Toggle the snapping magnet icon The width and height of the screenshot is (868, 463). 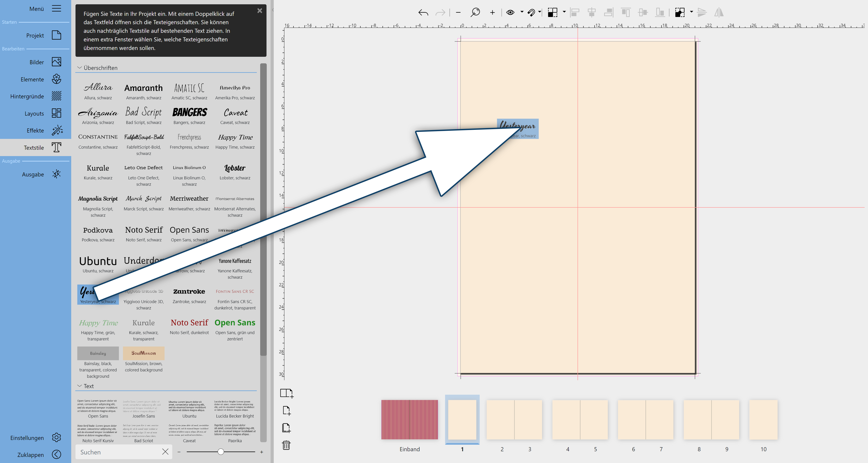click(x=531, y=12)
